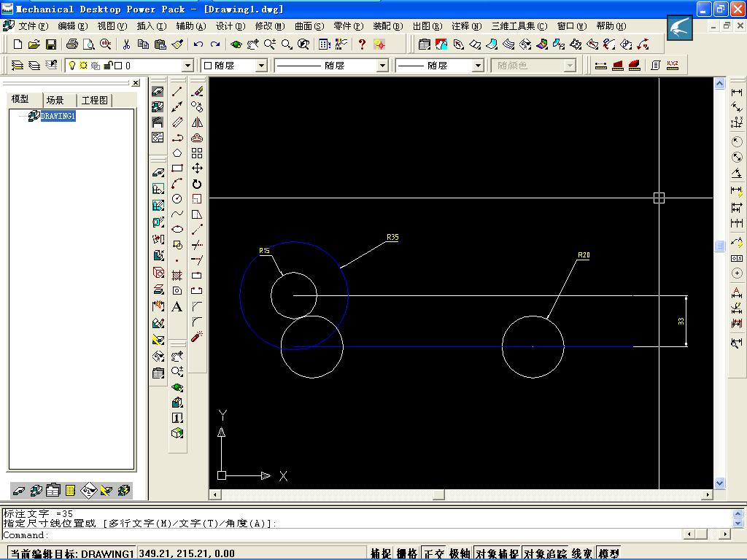747x560 pixels.
Task: Click the vertical scrollbar up arrow
Action: coord(719,83)
